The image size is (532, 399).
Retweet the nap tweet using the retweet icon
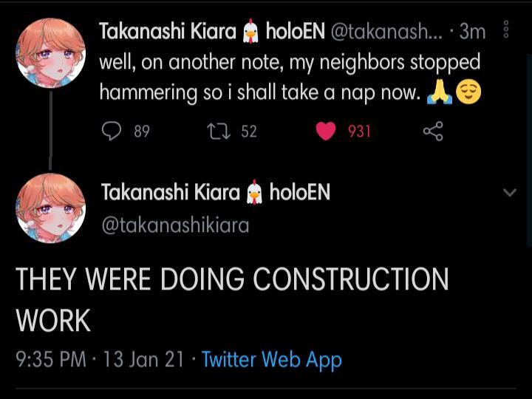[217, 132]
